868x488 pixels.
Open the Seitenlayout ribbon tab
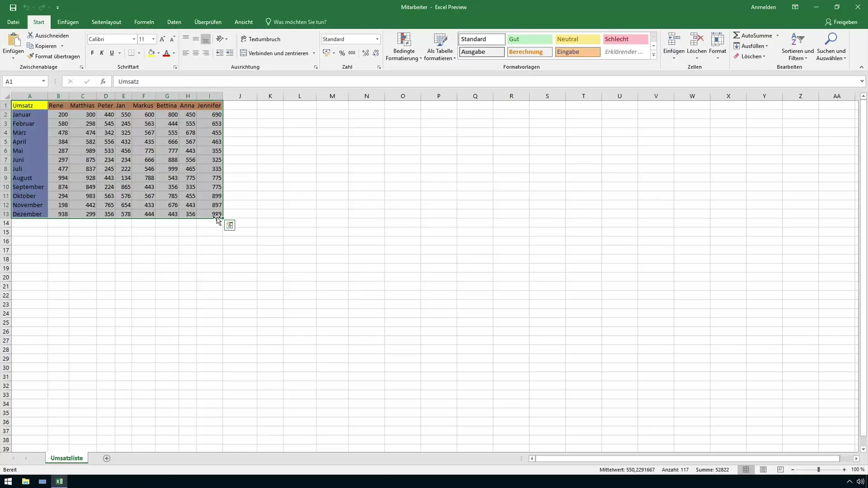(106, 22)
